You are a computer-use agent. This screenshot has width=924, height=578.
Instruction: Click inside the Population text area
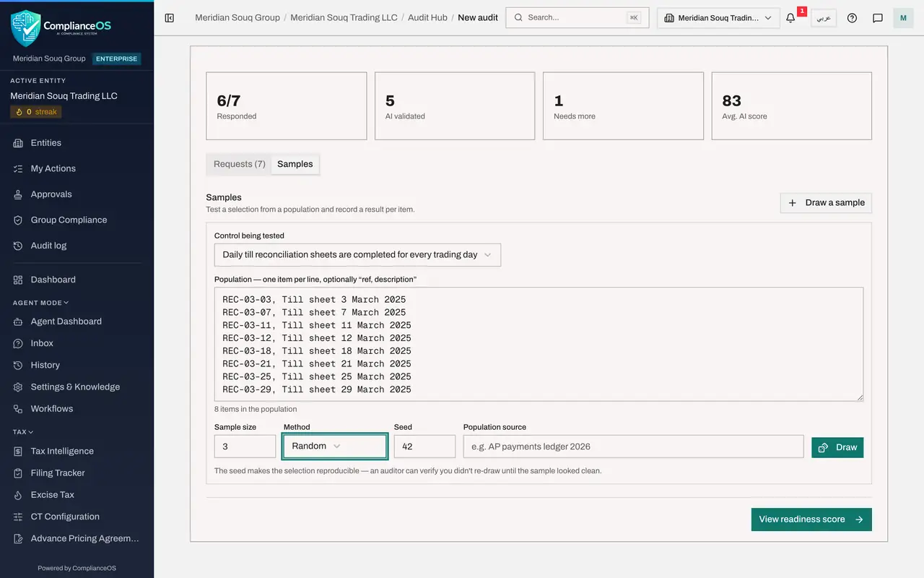click(539, 345)
